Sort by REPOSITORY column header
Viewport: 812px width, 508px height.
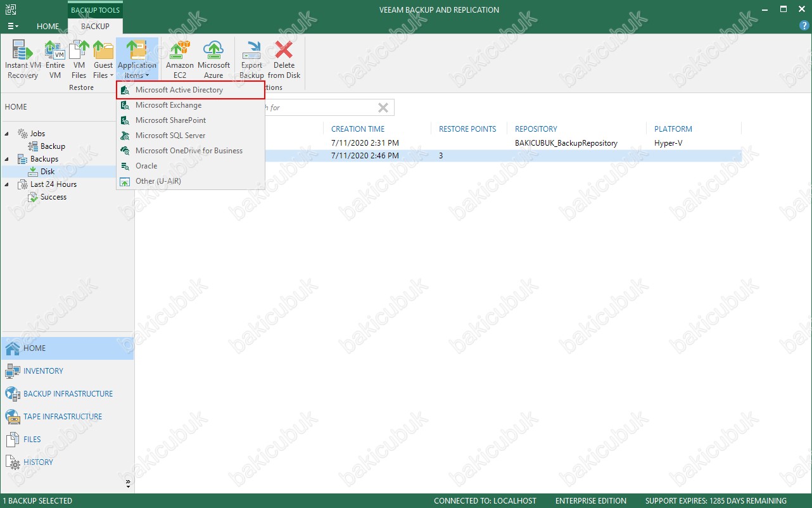[536, 129]
